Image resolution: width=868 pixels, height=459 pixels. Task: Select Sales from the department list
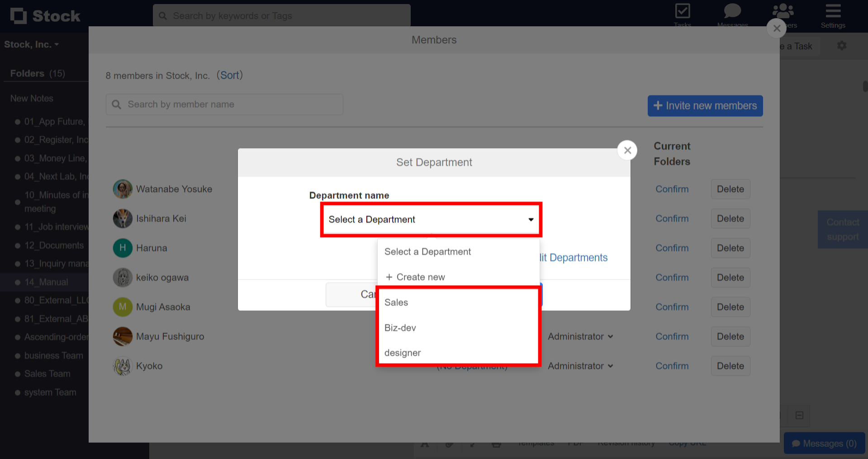[x=396, y=302]
